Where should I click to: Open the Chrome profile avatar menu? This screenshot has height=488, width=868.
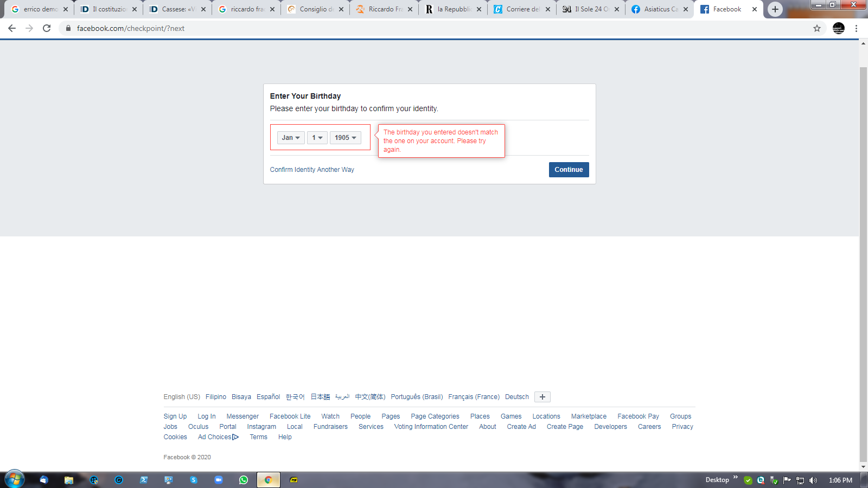tap(839, 28)
